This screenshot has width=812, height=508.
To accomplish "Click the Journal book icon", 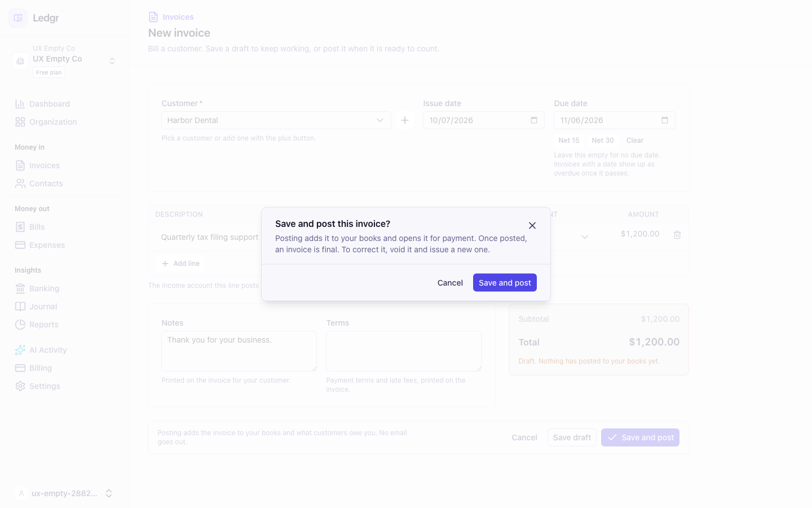I will click(x=20, y=306).
